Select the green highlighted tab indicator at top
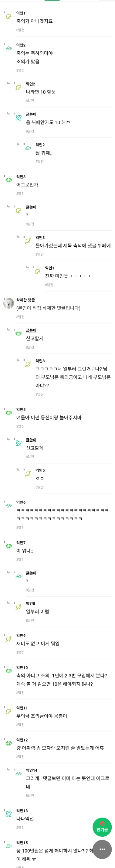Image resolution: width=115 pixels, height=868 pixels. (x=52, y=1)
